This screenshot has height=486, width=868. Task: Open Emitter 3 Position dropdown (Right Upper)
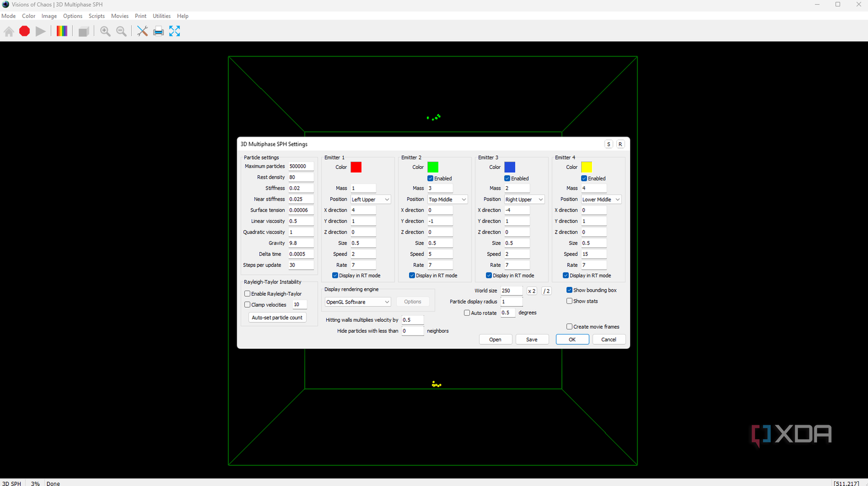coord(524,200)
